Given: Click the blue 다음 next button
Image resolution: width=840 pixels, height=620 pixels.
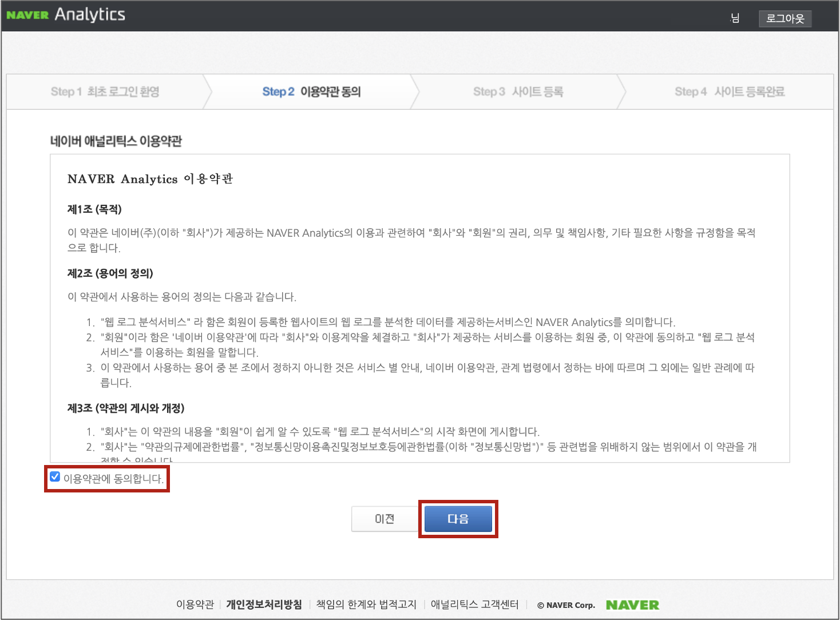Looking at the screenshot, I should 458,519.
